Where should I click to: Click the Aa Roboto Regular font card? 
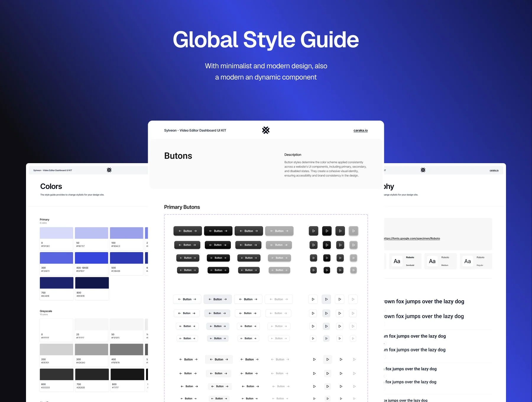click(476, 261)
